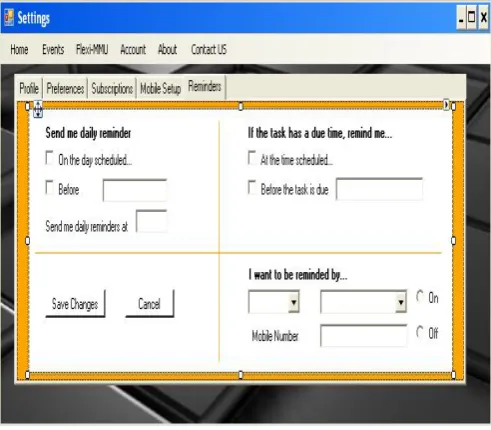Click the 'If the task has a due time' heading
The image size is (491, 430).
coord(320,133)
